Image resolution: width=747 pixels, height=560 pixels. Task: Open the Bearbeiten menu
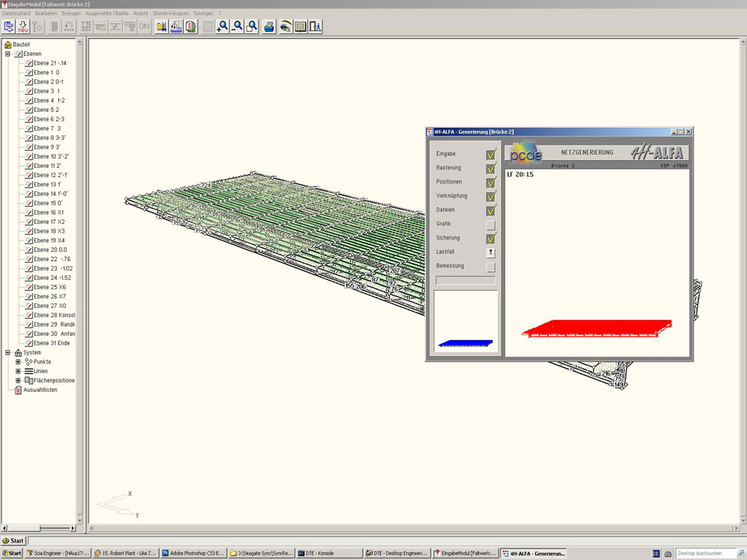tap(46, 13)
